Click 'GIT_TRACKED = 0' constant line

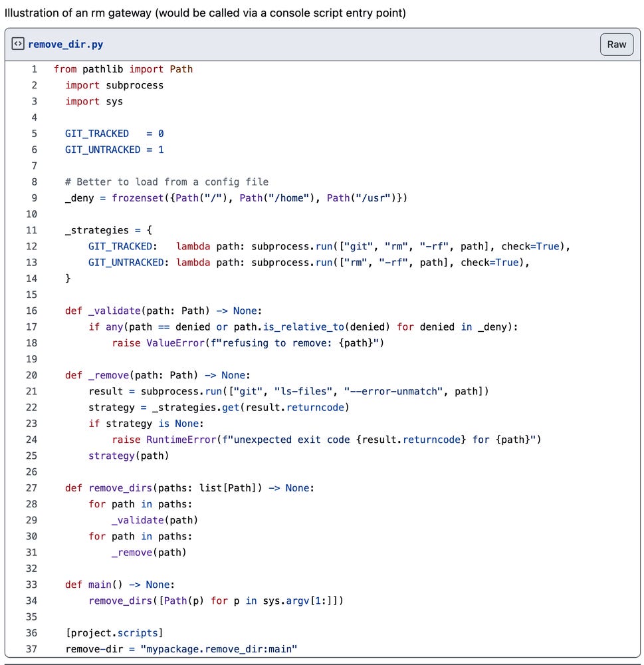(x=114, y=134)
